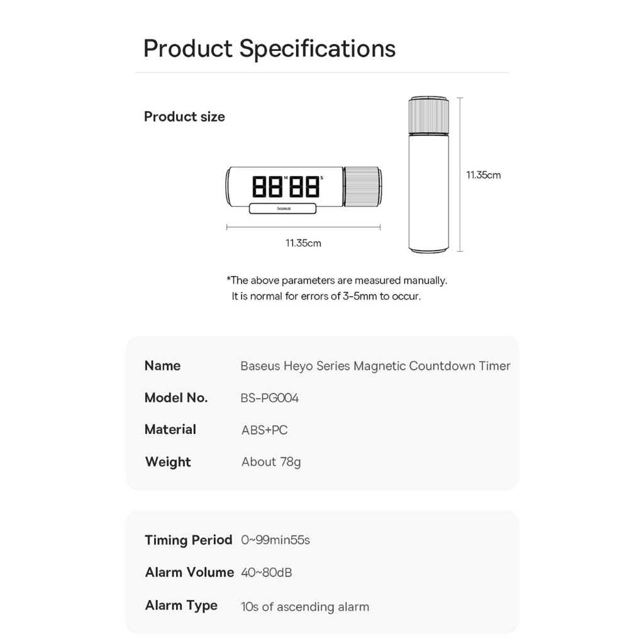The width and height of the screenshot is (644, 644).
Task: Click the ABS+PC material value
Action: click(264, 430)
